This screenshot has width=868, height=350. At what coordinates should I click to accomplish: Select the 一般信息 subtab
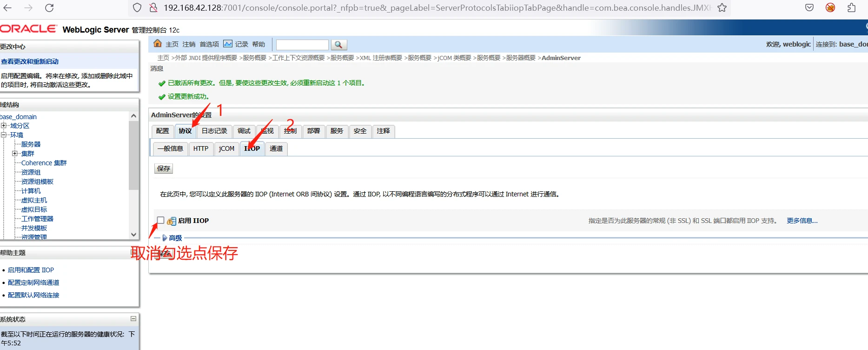point(170,149)
